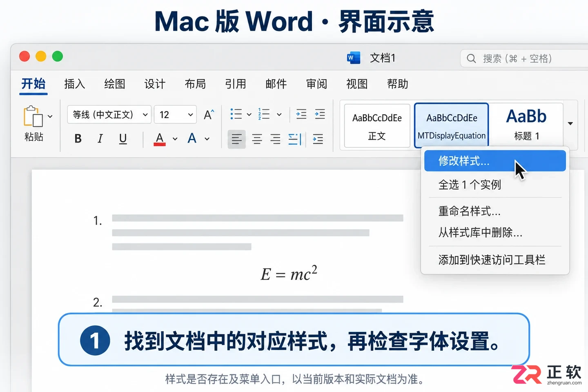
Task: Click the red font color A swatch
Action: point(160,139)
